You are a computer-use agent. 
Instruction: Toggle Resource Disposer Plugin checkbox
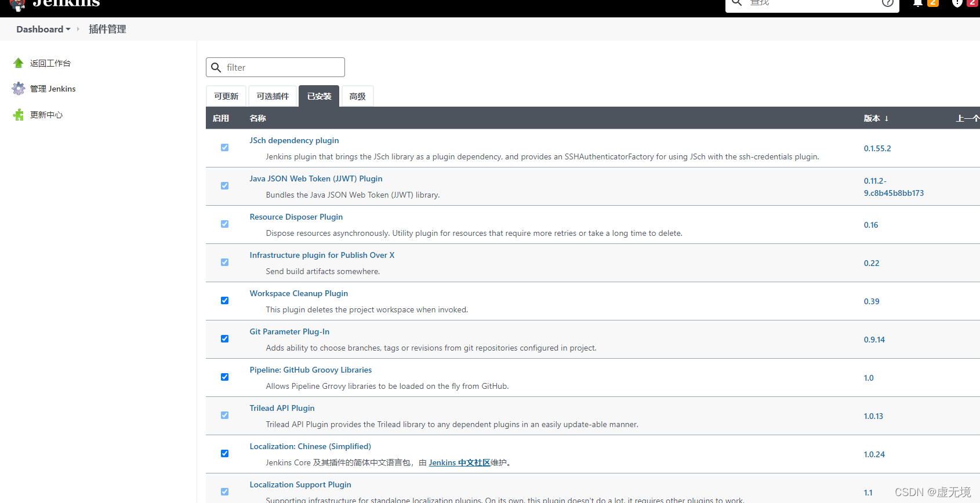[224, 224]
